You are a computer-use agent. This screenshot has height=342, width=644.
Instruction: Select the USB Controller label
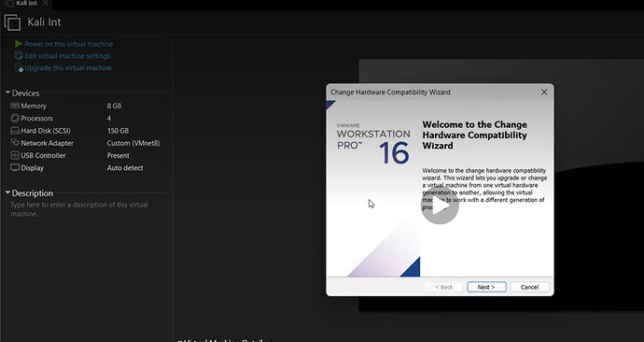tap(43, 155)
